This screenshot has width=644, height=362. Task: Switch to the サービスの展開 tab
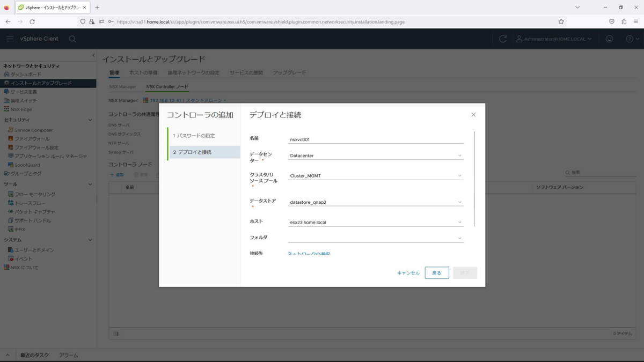tap(246, 72)
